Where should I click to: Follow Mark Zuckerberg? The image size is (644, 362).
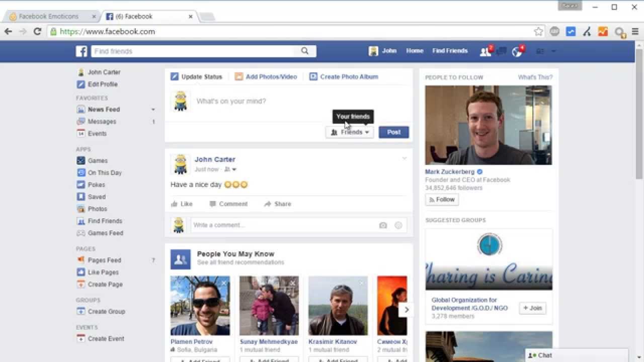tap(441, 200)
